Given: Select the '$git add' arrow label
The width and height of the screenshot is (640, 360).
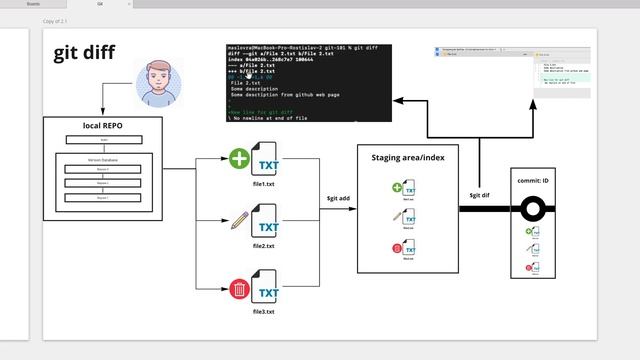Looking at the screenshot, I should point(338,198).
